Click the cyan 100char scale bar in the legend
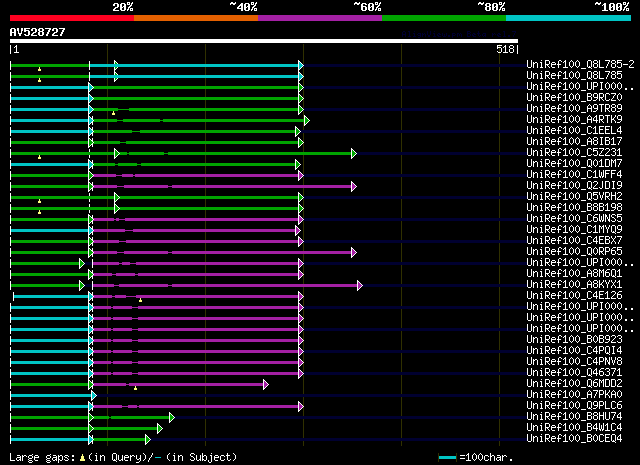 pos(447,458)
